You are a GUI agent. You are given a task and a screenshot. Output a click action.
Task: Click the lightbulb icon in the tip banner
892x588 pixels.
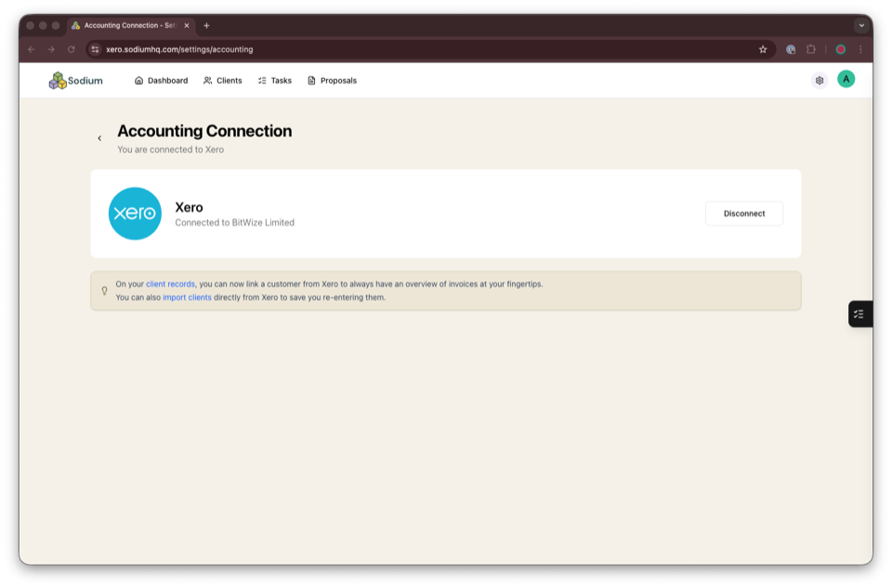(104, 290)
